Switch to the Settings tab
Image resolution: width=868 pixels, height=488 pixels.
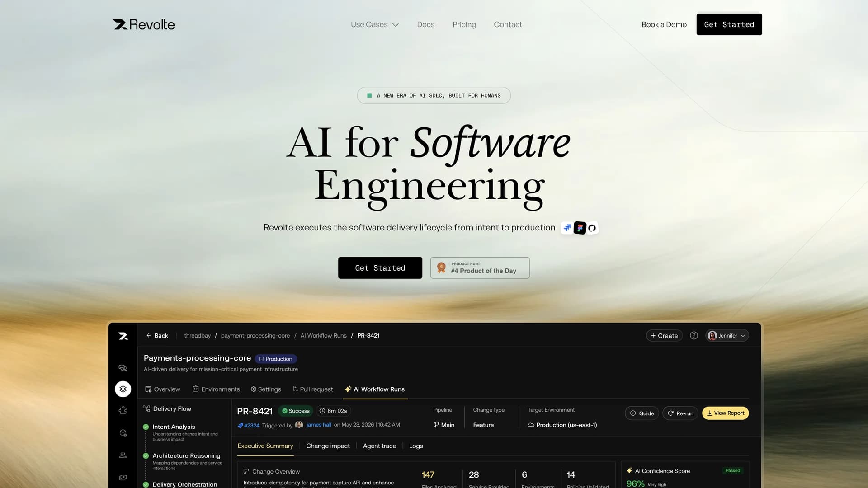pyautogui.click(x=266, y=389)
